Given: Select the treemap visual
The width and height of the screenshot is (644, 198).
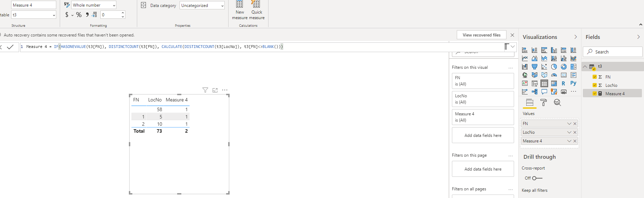Looking at the screenshot, I should tap(573, 67).
